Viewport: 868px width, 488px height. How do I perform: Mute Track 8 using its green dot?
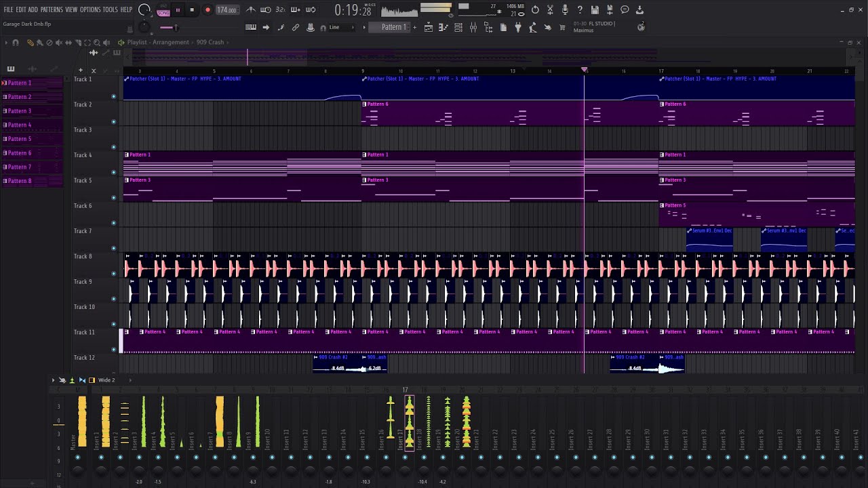pos(113,274)
